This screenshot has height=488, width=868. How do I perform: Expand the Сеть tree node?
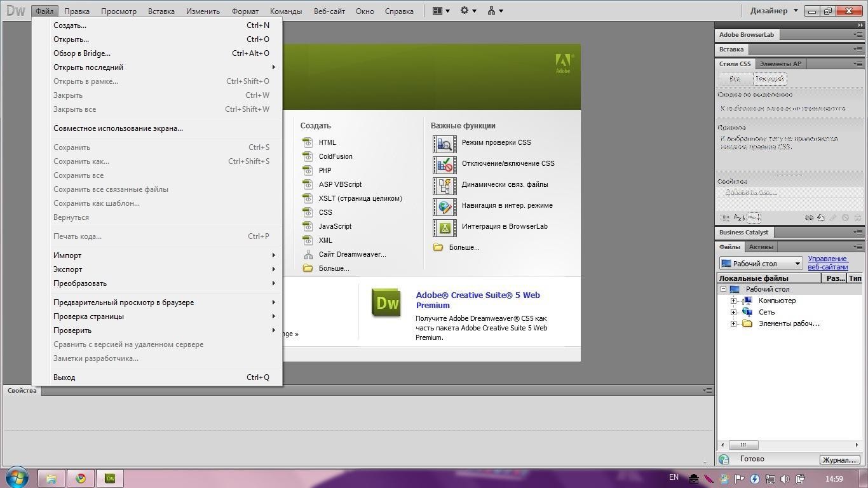pyautogui.click(x=733, y=312)
